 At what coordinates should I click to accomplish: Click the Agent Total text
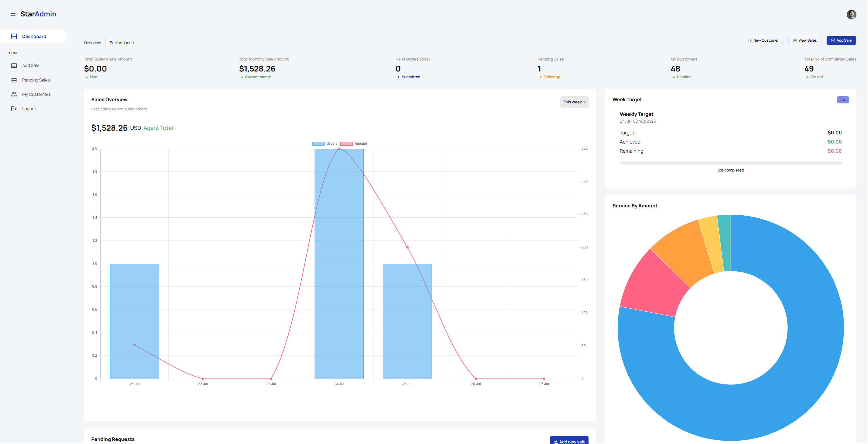(158, 128)
